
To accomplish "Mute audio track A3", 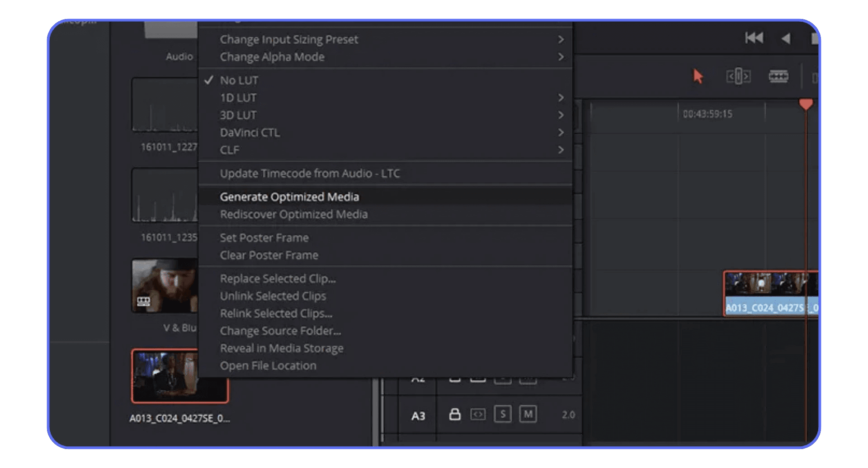I will [528, 414].
